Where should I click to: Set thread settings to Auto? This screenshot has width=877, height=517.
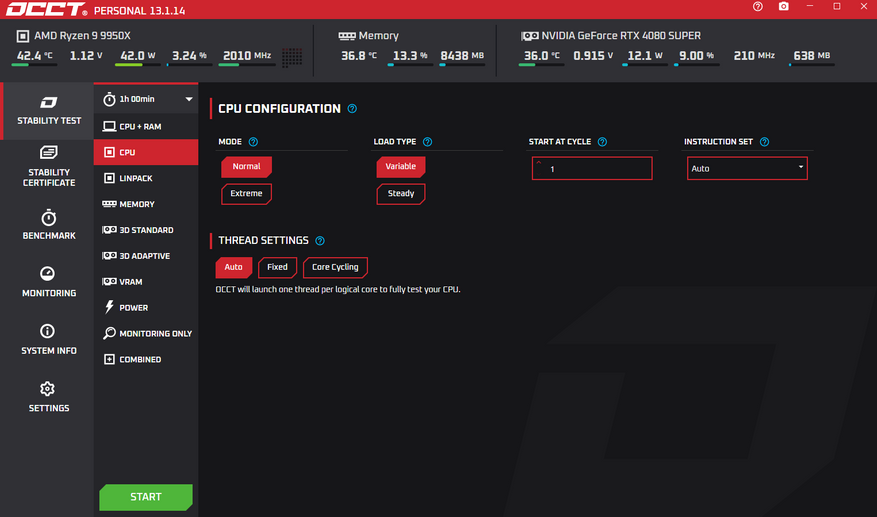[234, 267]
